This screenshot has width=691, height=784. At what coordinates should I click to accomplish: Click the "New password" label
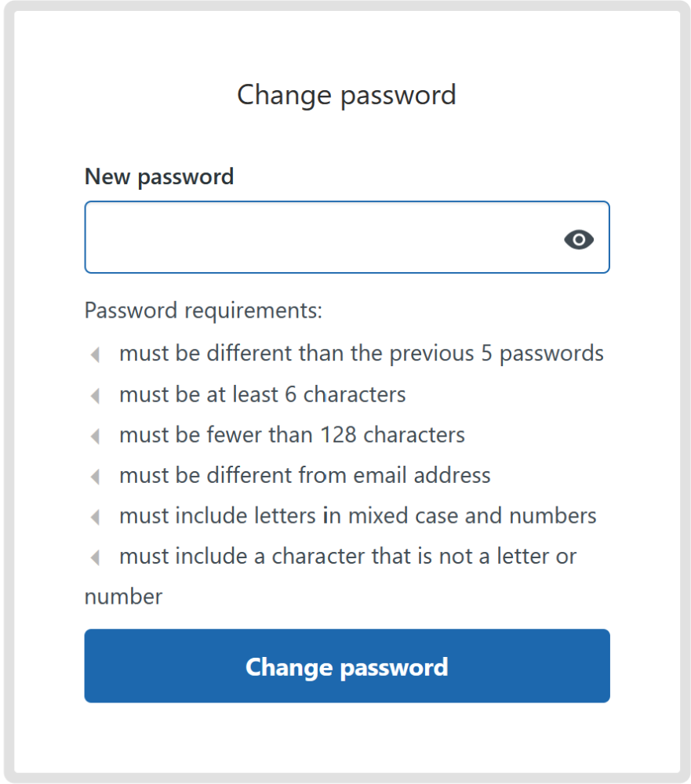[x=158, y=177]
